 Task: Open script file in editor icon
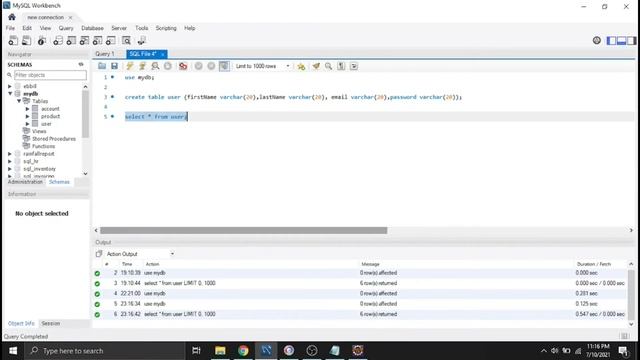point(102,66)
